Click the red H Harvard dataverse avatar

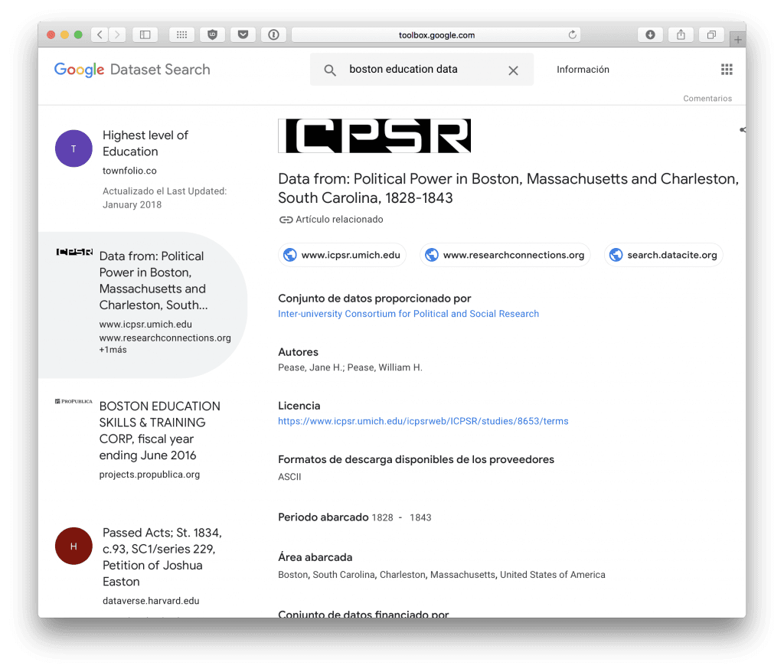73,546
